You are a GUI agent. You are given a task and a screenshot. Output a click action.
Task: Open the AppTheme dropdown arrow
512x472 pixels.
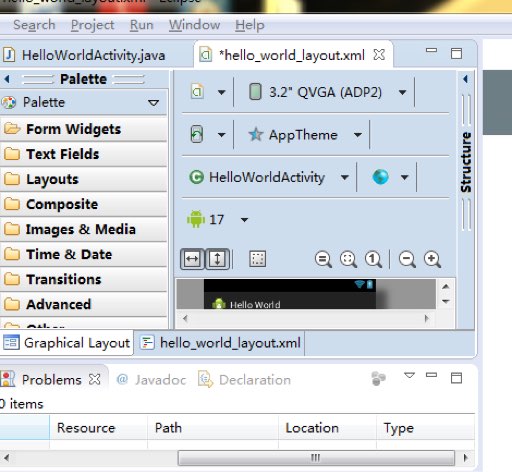coord(358,135)
